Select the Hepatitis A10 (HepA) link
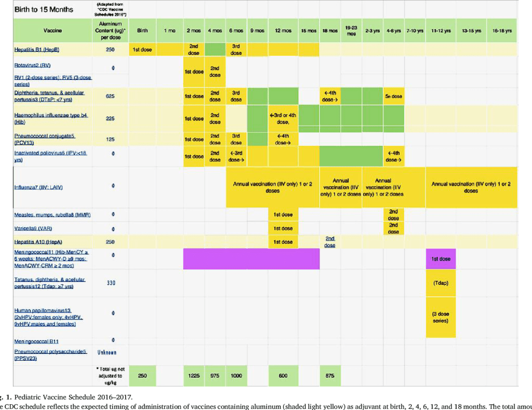 [40, 242]
